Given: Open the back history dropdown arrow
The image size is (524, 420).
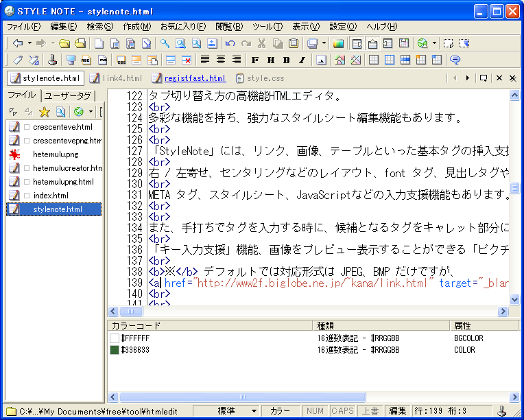Looking at the screenshot, I should (29, 43).
